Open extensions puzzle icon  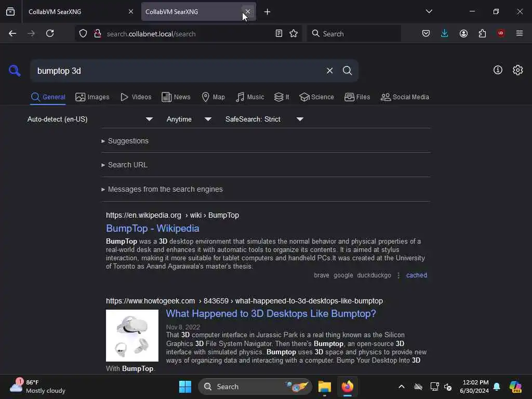(482, 33)
